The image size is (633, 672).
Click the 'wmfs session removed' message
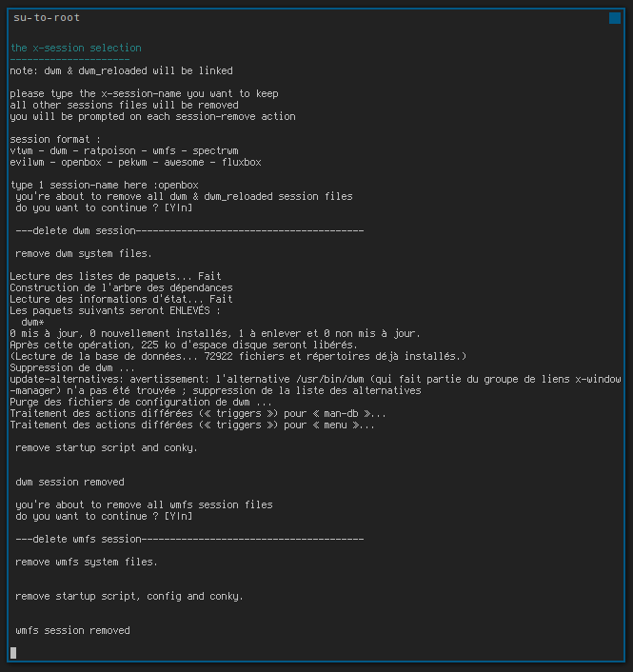(73, 630)
